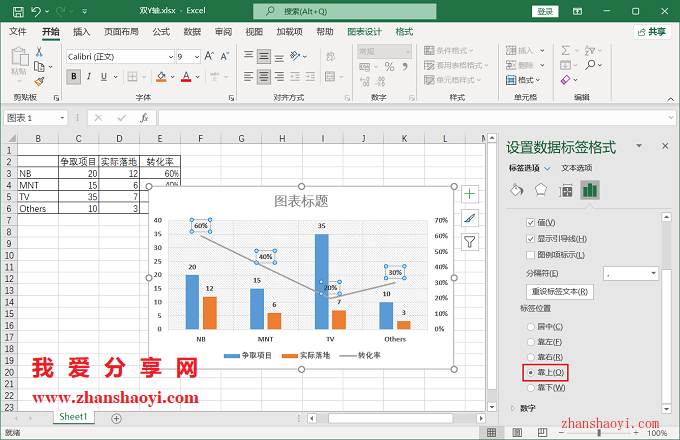Switch to 文本选项 in pane
Viewport: 680px width, 440px height.
576,168
